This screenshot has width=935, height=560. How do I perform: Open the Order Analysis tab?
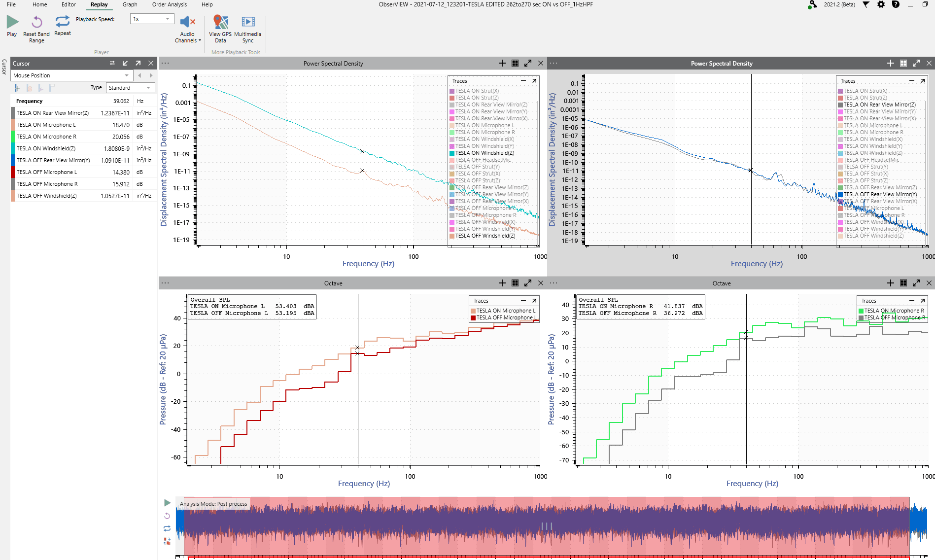pyautogui.click(x=170, y=4)
